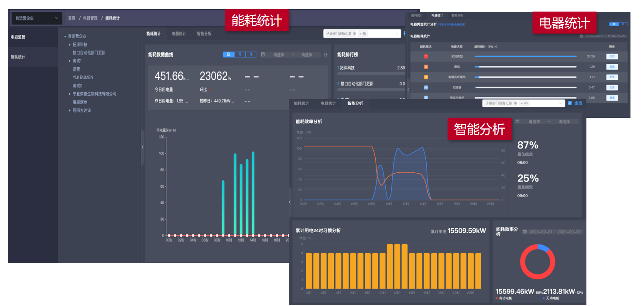Expand the 拓深科技 tree node

(x=70, y=45)
